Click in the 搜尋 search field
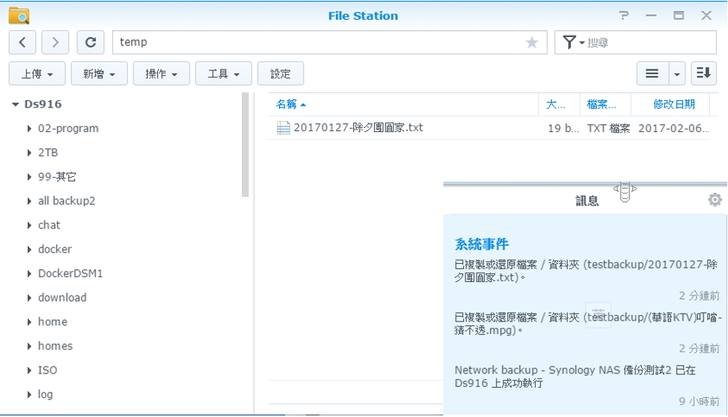This screenshot has height=417, width=728. tap(648, 42)
